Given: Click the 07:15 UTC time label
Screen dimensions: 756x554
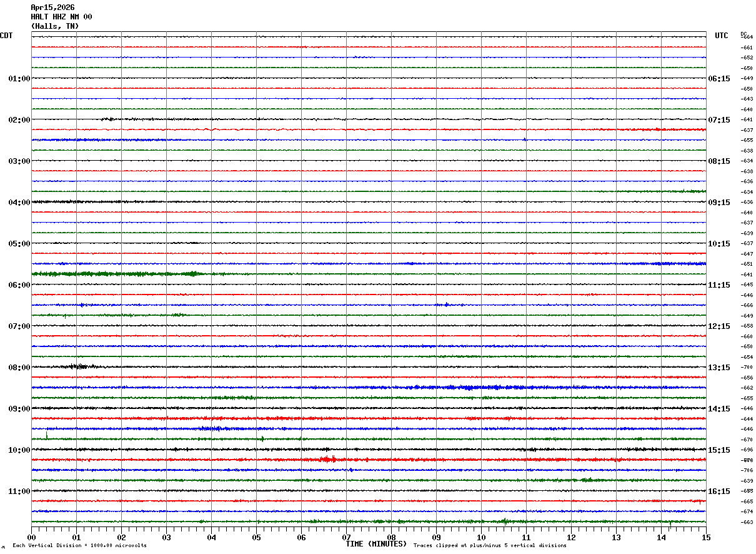Looking at the screenshot, I should (x=719, y=120).
